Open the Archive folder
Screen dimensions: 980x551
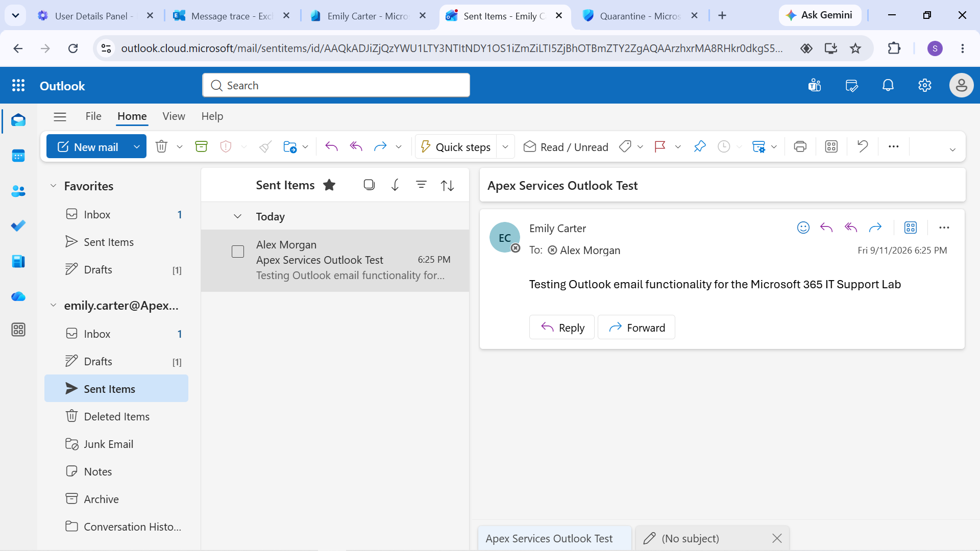coord(116,499)
